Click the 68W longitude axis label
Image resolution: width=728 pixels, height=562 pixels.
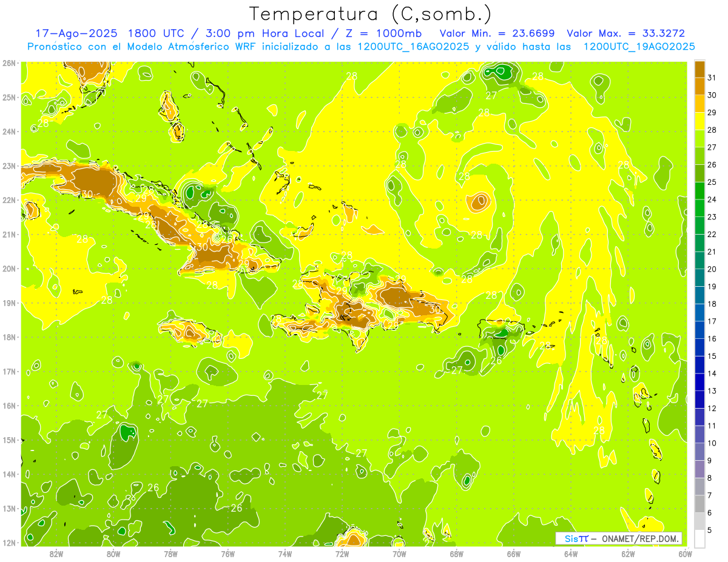457,554
